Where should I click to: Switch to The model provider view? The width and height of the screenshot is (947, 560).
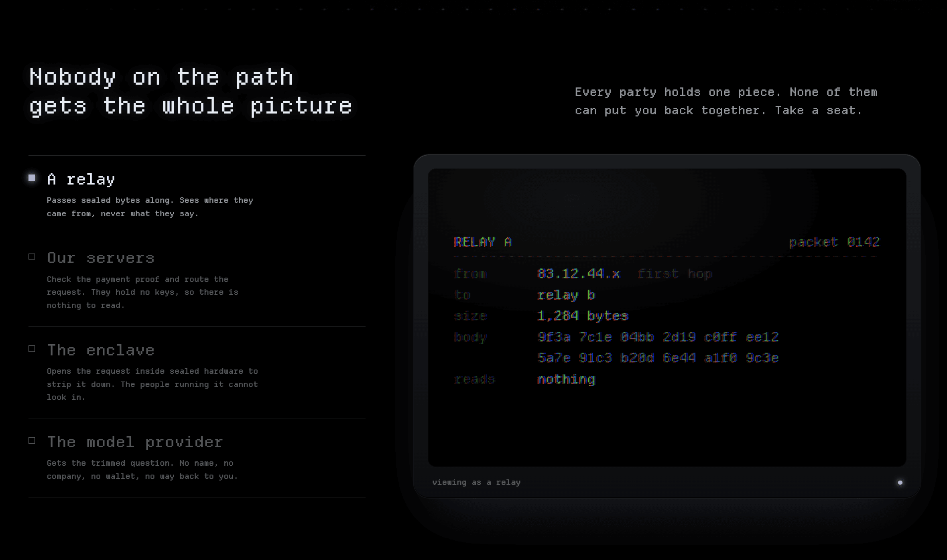[x=197, y=458]
